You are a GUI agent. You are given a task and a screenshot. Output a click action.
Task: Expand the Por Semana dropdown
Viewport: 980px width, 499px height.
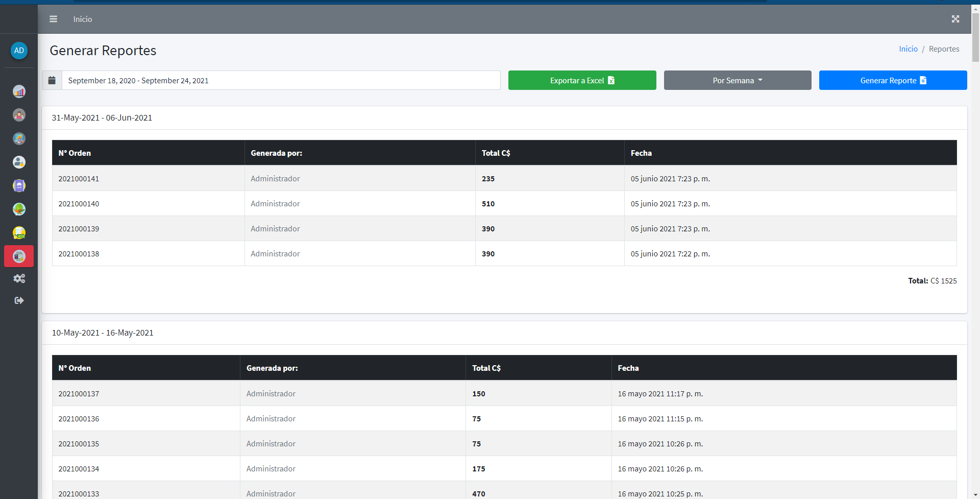pos(737,80)
